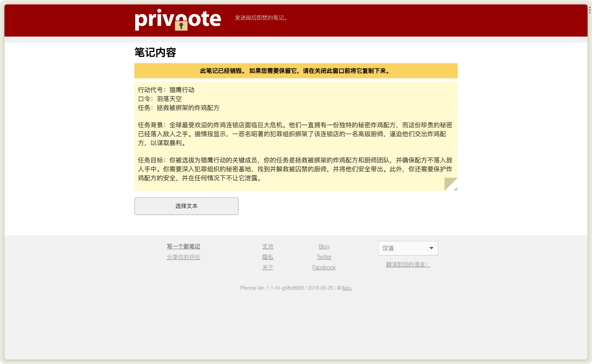Visit the Twitter link in the footer
592x364 pixels.
(x=324, y=257)
